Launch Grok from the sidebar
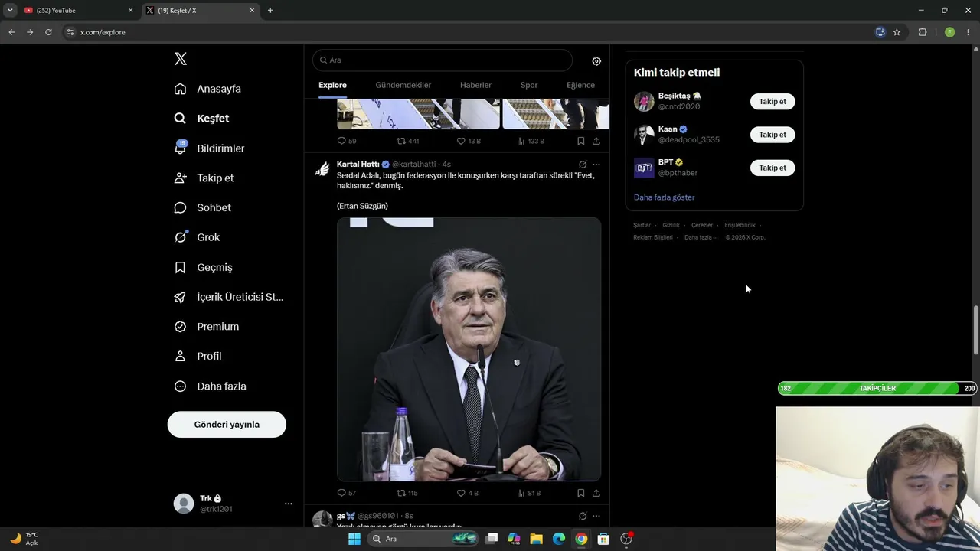The image size is (980, 551). [x=197, y=237]
